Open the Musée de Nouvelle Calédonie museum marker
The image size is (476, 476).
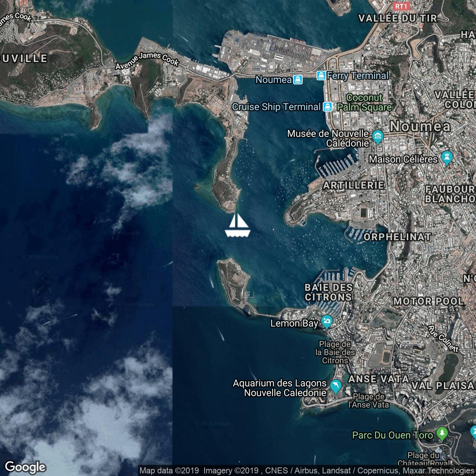[378, 136]
